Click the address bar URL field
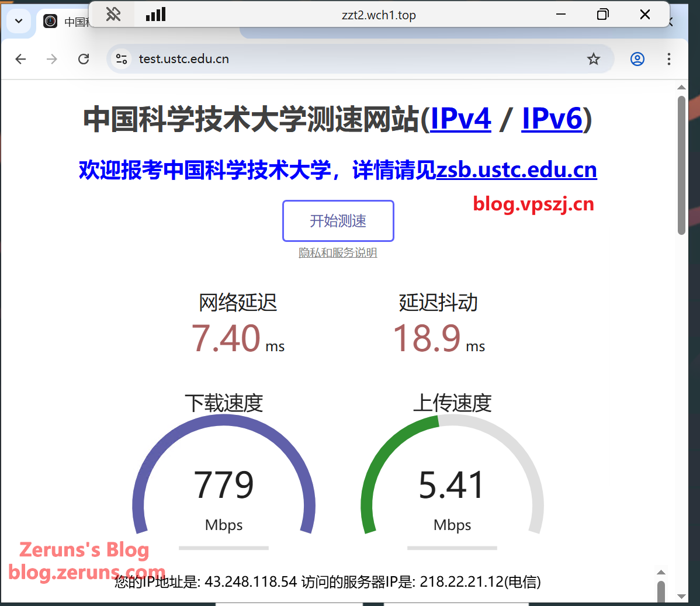Viewport: 700px width, 606px height. pos(351,59)
